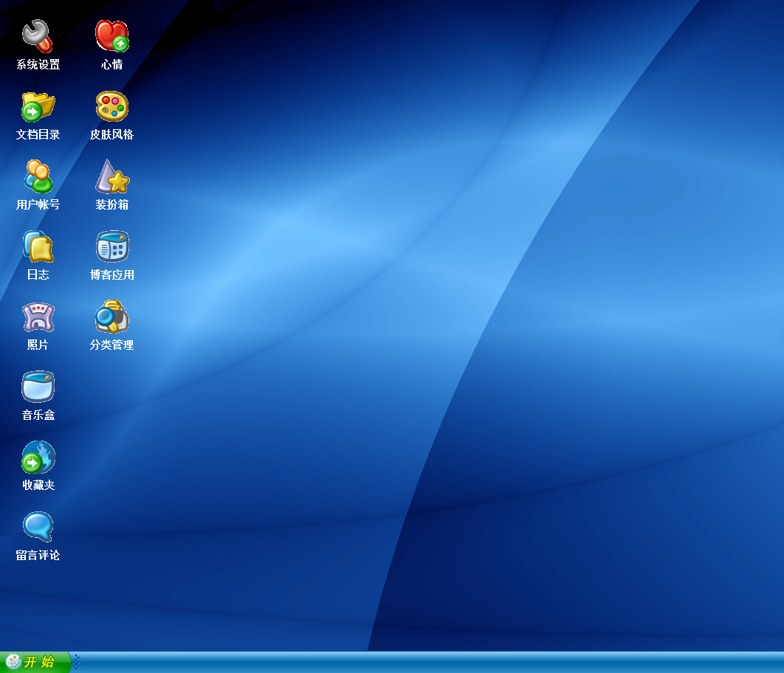Select the 分类管理 text label
The height and width of the screenshot is (673, 784).
pos(111,345)
